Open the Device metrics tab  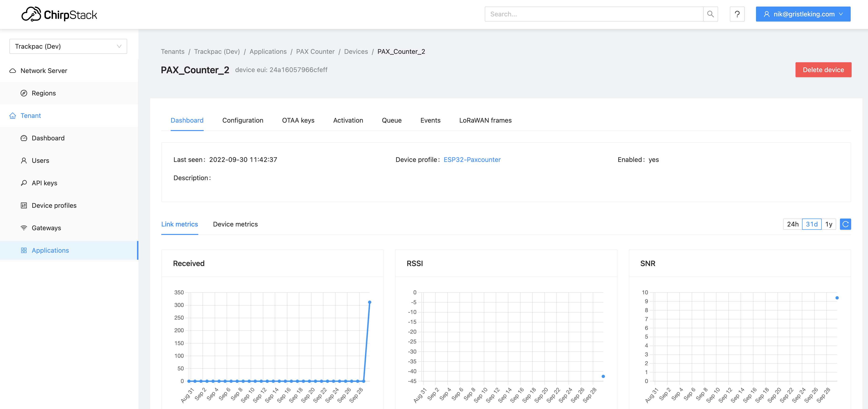click(235, 224)
